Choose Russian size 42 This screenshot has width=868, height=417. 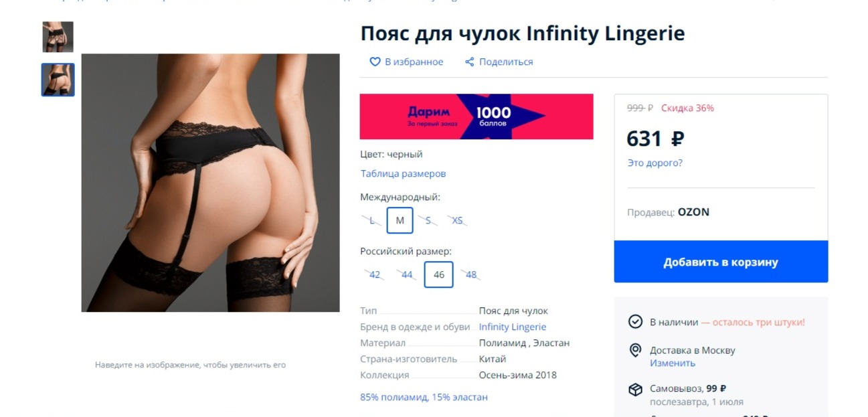(x=375, y=274)
